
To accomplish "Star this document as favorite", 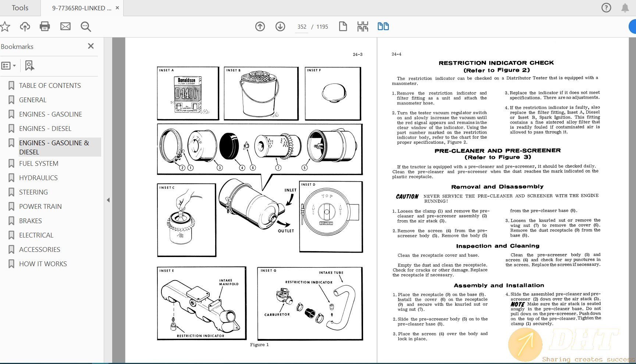I will 5,26.
